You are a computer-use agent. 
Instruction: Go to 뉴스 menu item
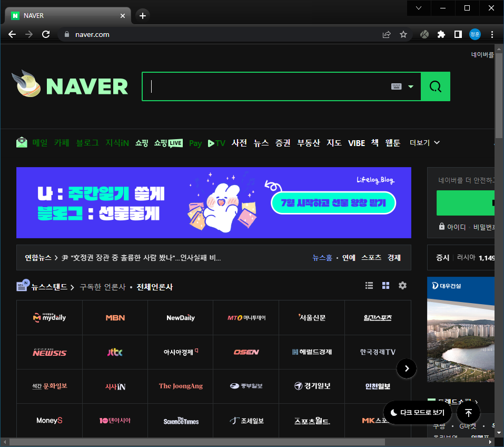point(261,142)
